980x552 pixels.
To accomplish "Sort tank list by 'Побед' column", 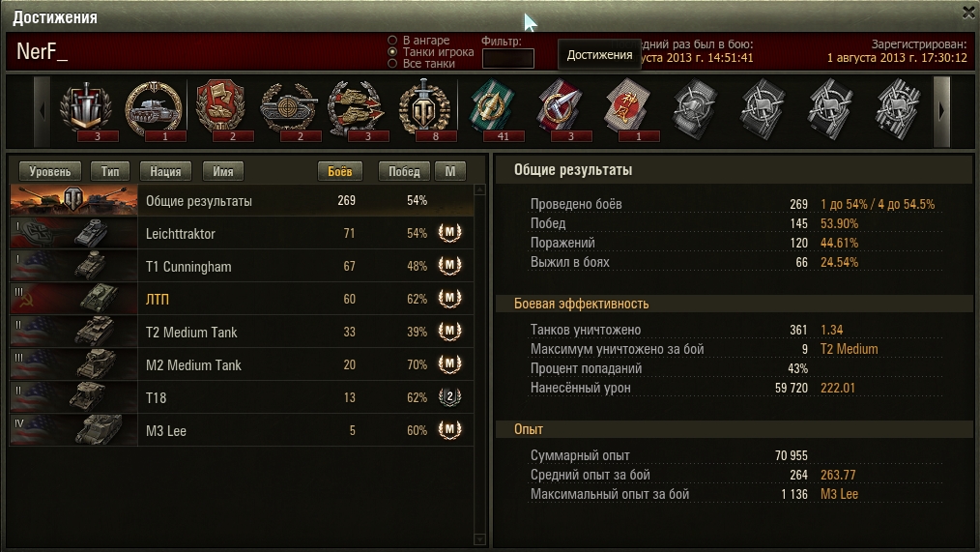I will (x=404, y=171).
